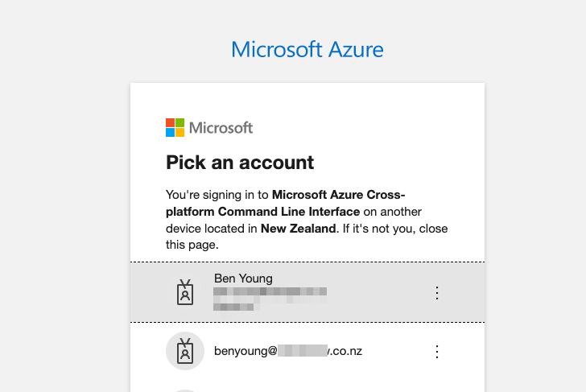Open more options for Ben Young account
Image resolution: width=586 pixels, height=392 pixels.
tap(437, 293)
